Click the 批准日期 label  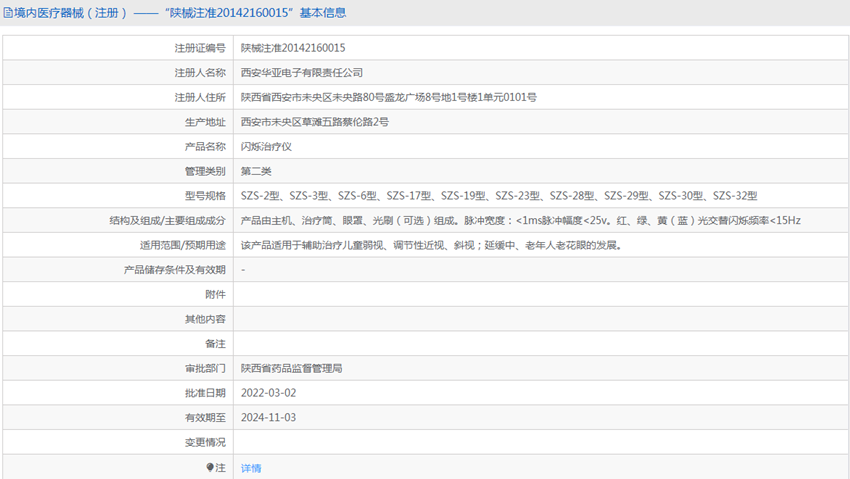pos(205,393)
